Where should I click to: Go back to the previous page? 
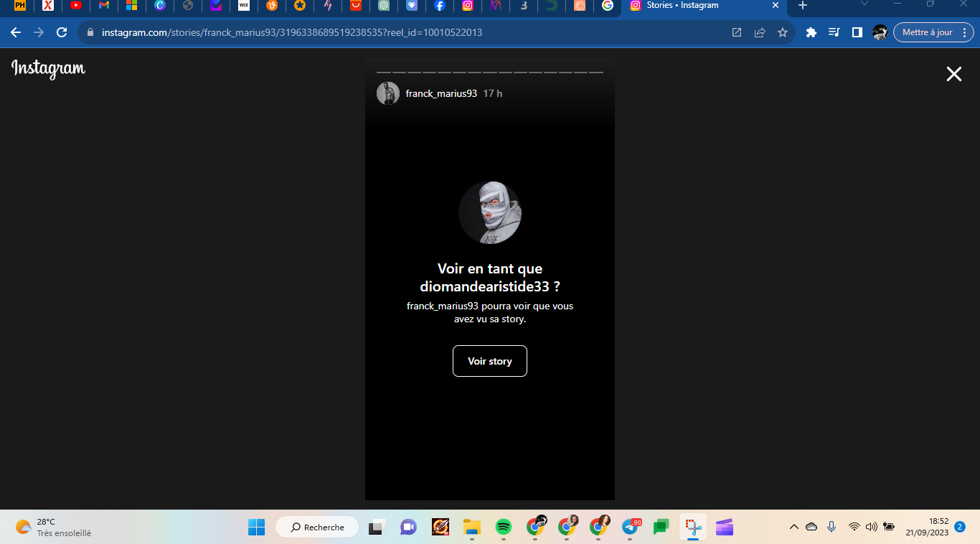(16, 32)
